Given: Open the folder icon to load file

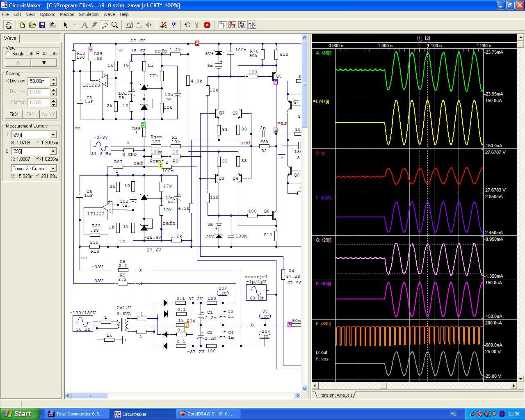Looking at the screenshot, I should (32, 25).
